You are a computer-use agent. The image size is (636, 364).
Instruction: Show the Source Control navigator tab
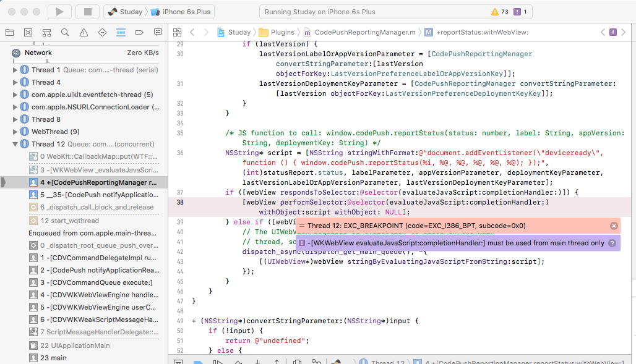28,32
